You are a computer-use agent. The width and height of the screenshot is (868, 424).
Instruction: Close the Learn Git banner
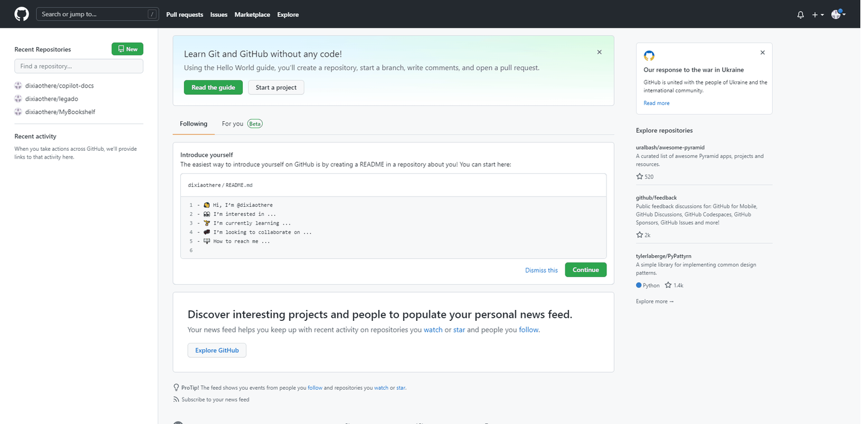tap(599, 52)
